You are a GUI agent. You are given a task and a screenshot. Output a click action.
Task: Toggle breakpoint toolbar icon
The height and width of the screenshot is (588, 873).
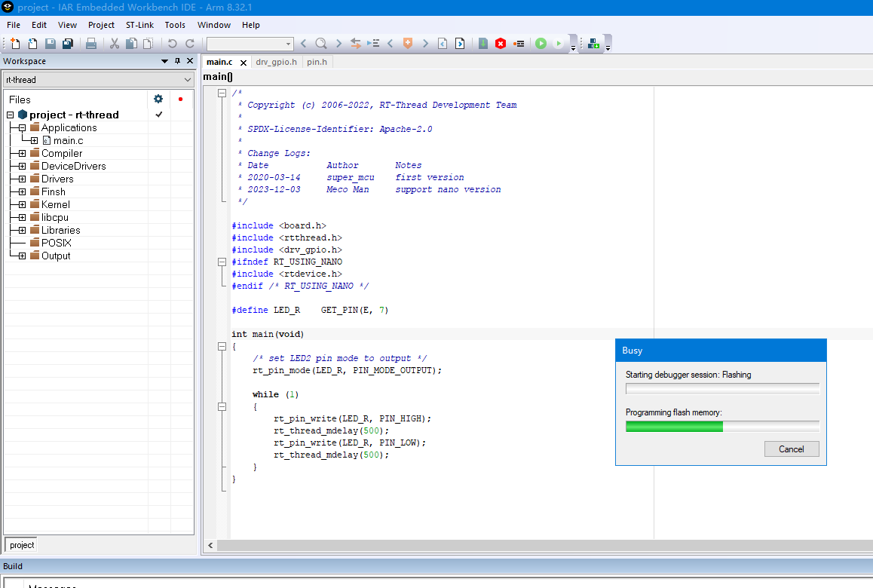(x=519, y=44)
